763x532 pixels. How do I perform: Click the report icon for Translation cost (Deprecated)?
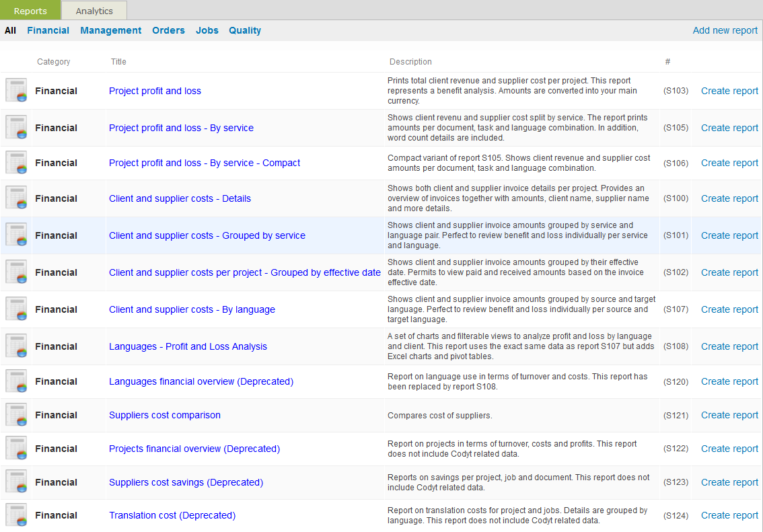[x=16, y=515]
